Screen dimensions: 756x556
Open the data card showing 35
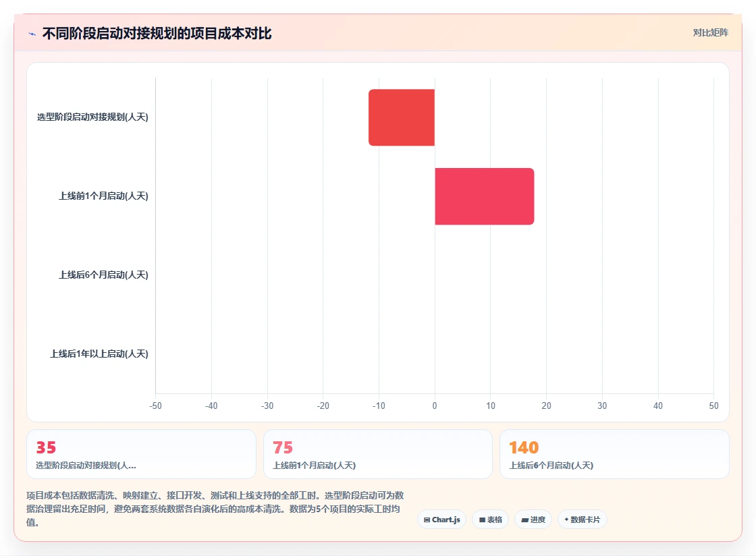[x=141, y=454]
